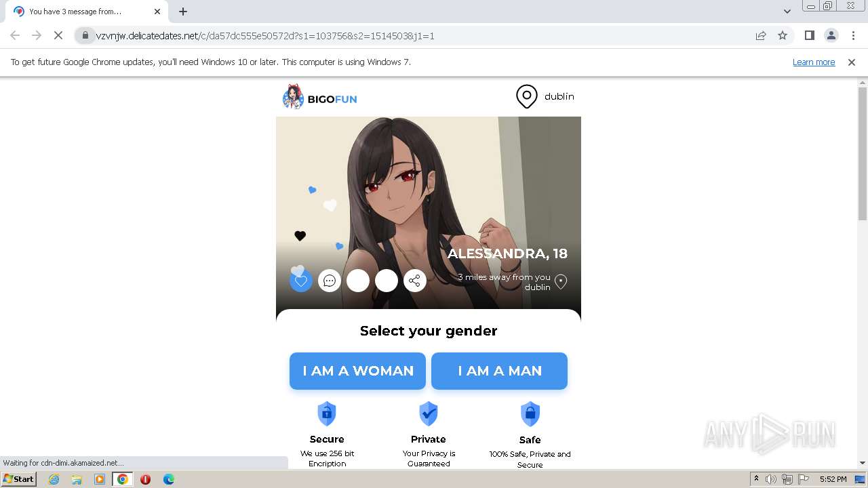Viewport: 868px width, 488px height.
Task: Click the forward navigation arrow
Action: [37, 35]
